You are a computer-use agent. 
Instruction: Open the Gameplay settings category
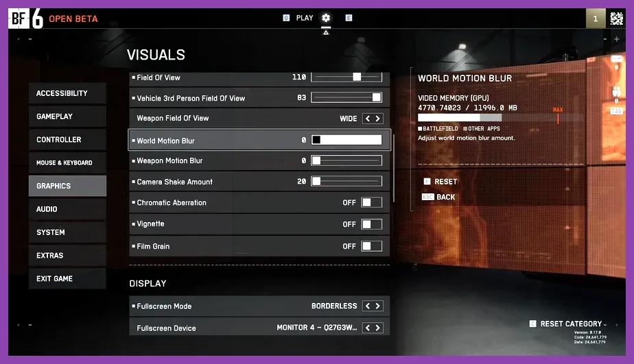(x=67, y=117)
